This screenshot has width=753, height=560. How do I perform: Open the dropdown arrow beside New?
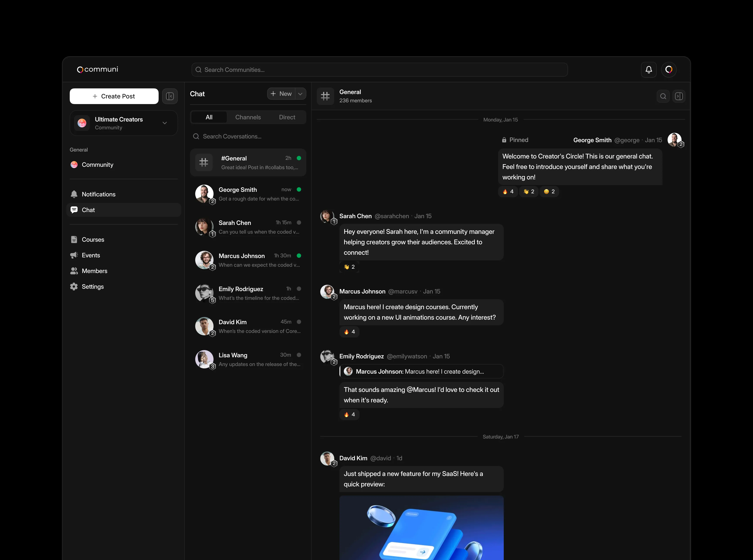[300, 94]
